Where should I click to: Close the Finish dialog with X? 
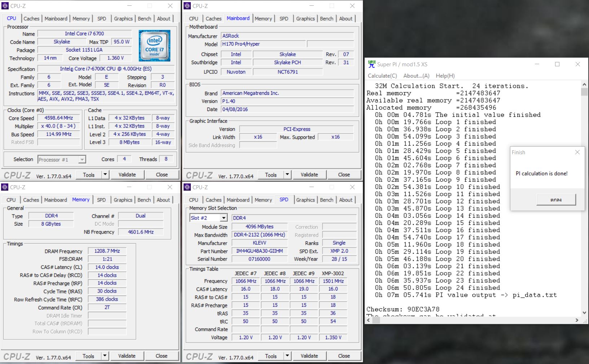pos(577,152)
